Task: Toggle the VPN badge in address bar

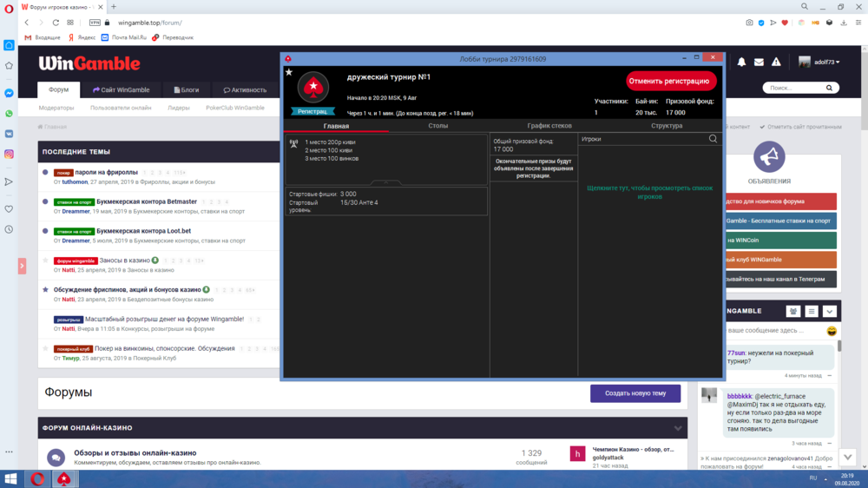Action: (x=95, y=23)
